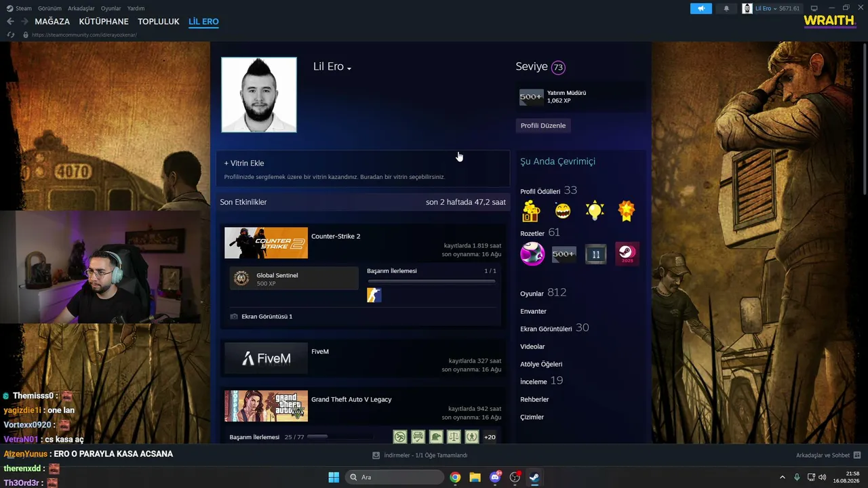Viewport: 868px width, 488px height.
Task: Switch to the MAĞAZA tab
Action: coord(52,22)
